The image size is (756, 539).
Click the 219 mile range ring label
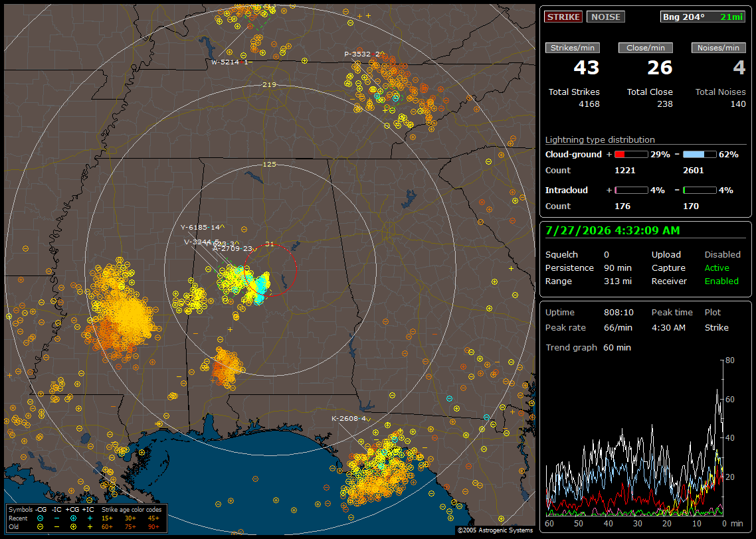(x=269, y=84)
